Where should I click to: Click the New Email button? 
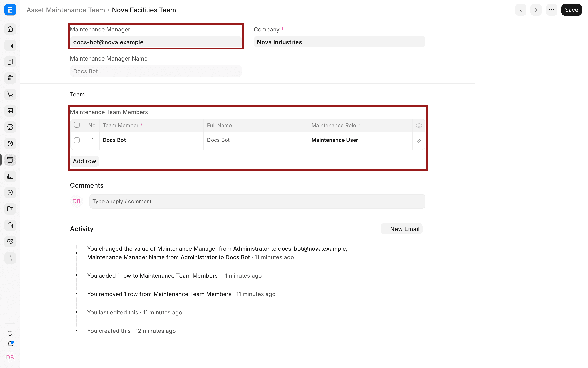[402, 229]
